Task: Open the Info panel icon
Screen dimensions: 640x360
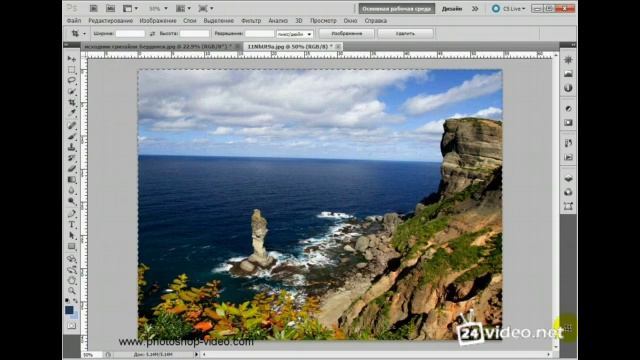Action: [568, 88]
